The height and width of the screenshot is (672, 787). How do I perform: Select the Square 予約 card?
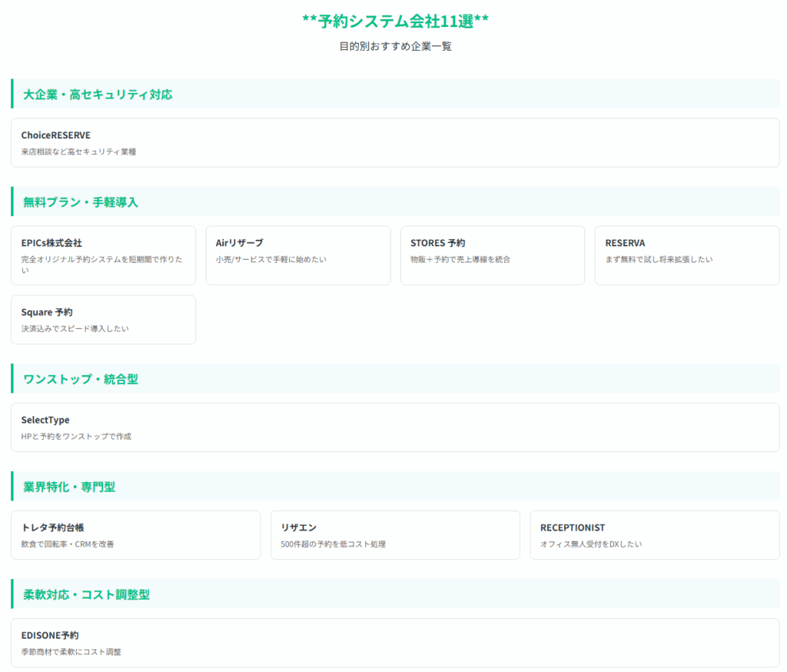(x=104, y=320)
